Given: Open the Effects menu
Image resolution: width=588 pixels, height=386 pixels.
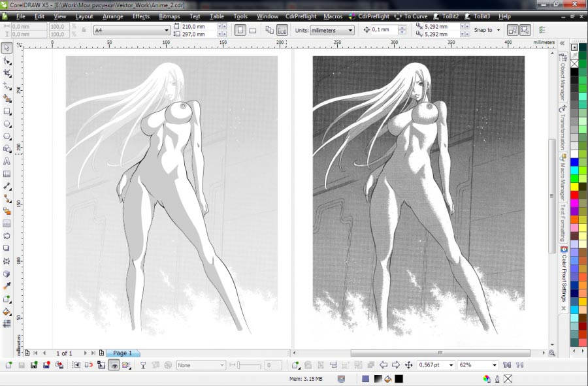Looking at the screenshot, I should 141,16.
